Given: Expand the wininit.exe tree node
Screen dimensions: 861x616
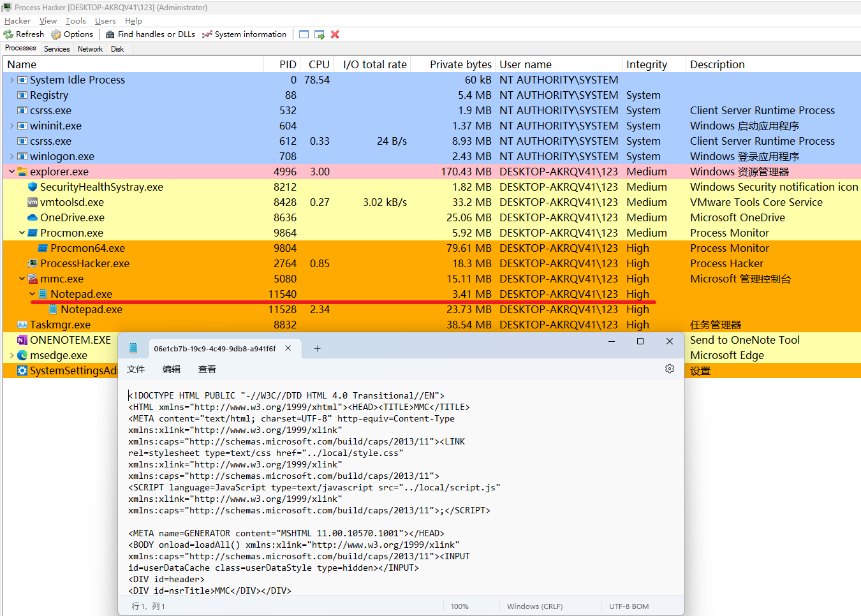Looking at the screenshot, I should 11,126.
